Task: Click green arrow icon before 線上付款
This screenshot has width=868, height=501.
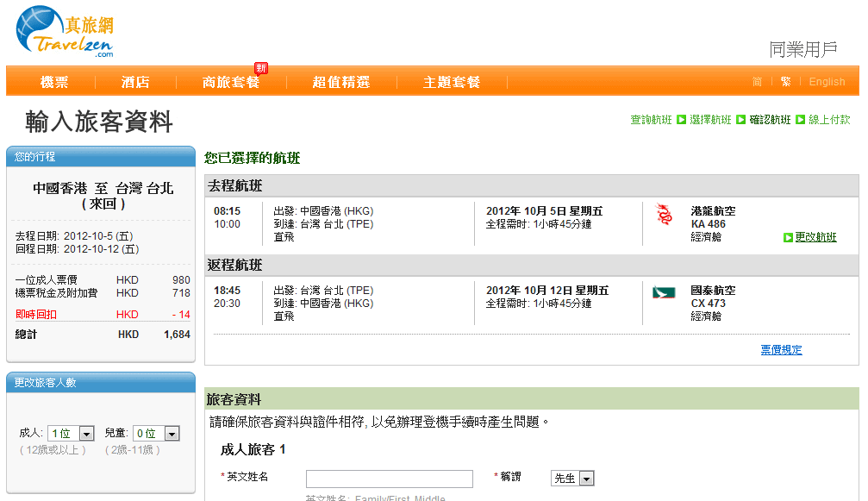Action: coord(800,120)
